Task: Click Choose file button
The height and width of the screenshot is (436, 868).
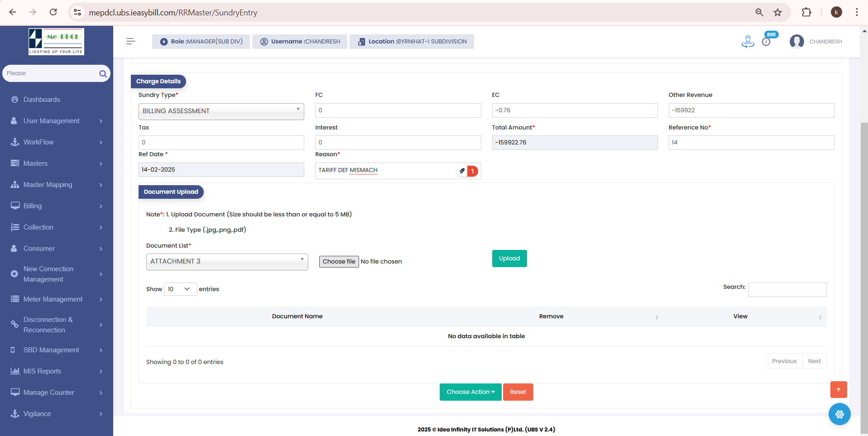Action: click(x=339, y=262)
